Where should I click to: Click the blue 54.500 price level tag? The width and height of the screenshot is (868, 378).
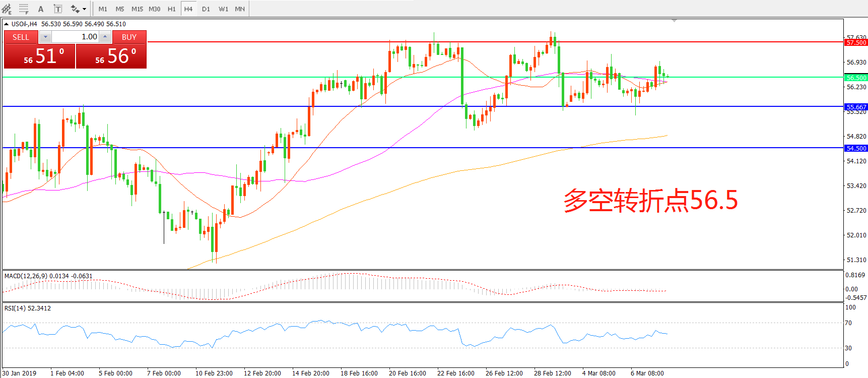pyautogui.click(x=856, y=149)
